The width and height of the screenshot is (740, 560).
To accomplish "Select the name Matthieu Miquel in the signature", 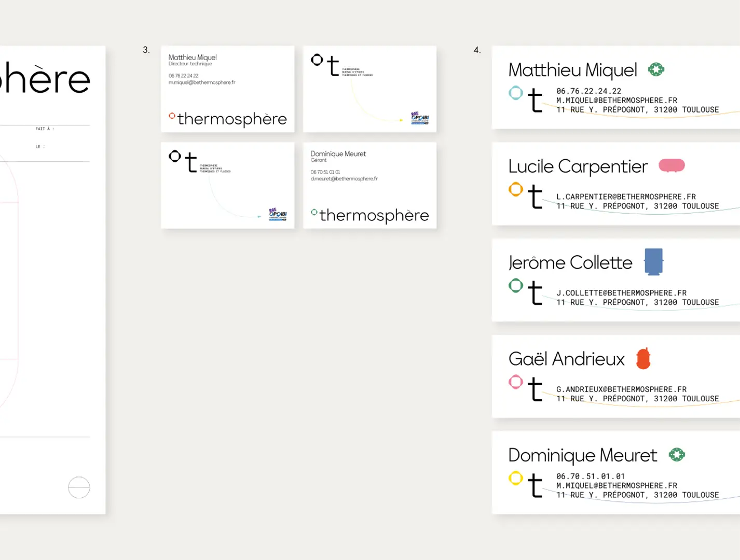I will pyautogui.click(x=573, y=71).
